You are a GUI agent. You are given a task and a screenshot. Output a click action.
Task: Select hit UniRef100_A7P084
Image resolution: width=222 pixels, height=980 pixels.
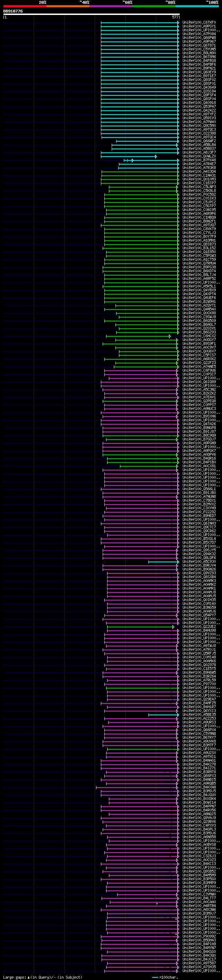199,34
